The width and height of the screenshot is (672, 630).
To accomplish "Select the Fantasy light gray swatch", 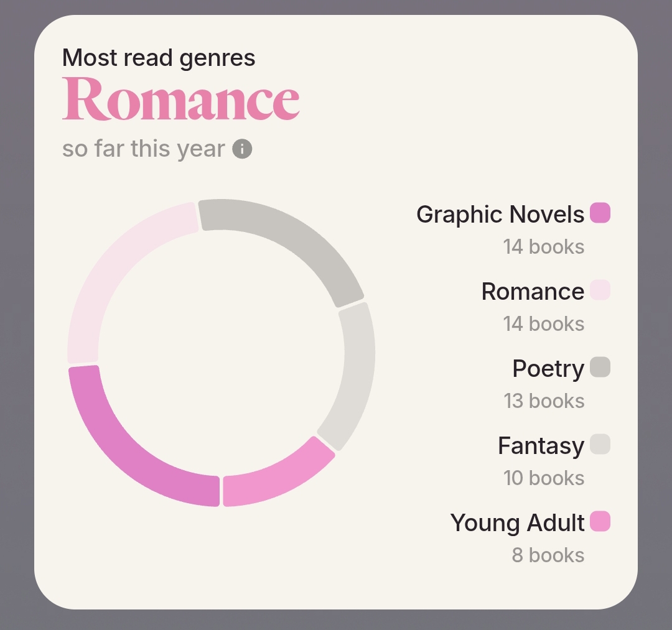I will coord(600,444).
